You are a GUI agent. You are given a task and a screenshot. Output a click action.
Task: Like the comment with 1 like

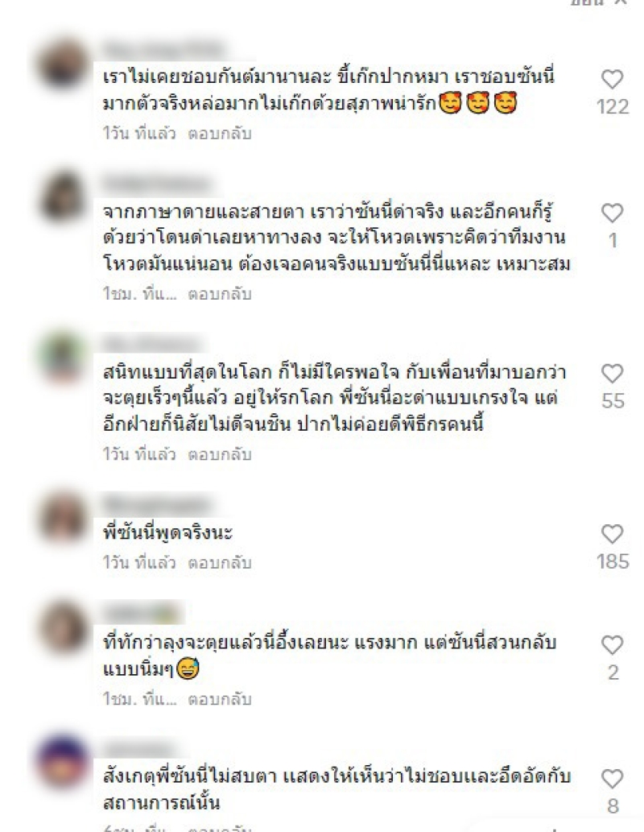coord(612,213)
